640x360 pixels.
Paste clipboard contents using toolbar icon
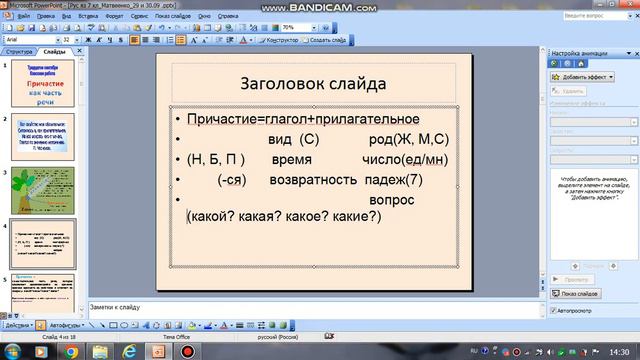(137, 28)
